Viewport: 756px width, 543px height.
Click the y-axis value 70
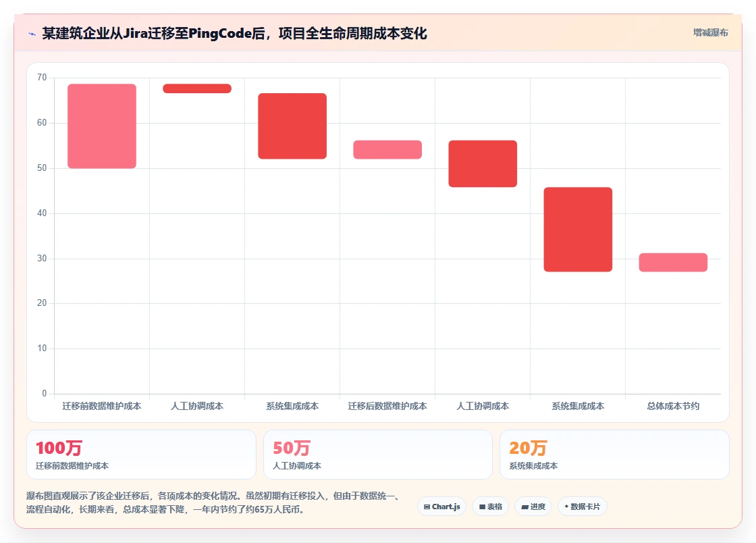(x=42, y=78)
